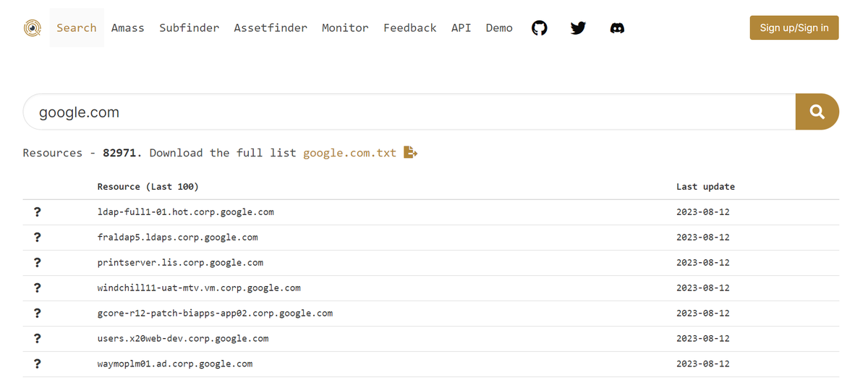Open the Amass nav item
Viewport: 868px width, 378px height.
pyautogui.click(x=128, y=28)
